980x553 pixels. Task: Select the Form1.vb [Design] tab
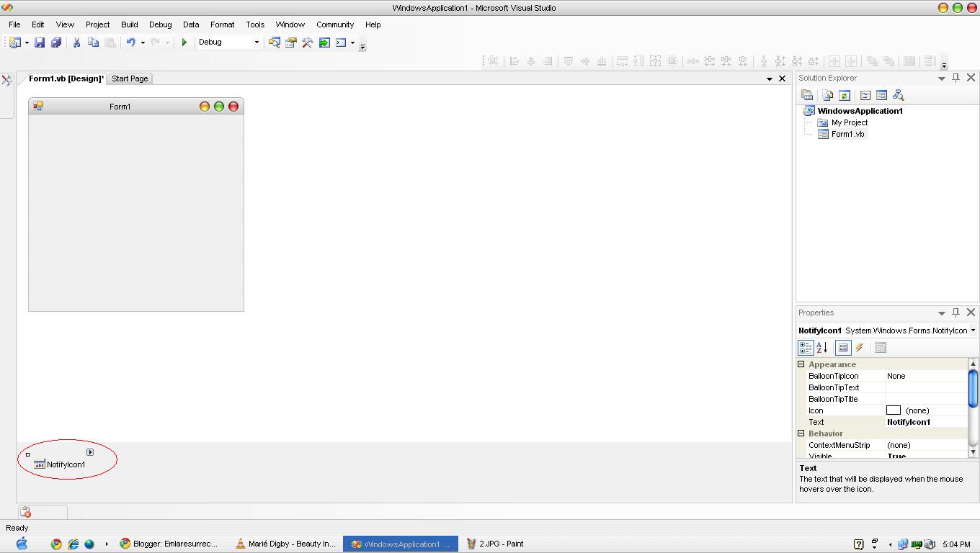coord(66,78)
